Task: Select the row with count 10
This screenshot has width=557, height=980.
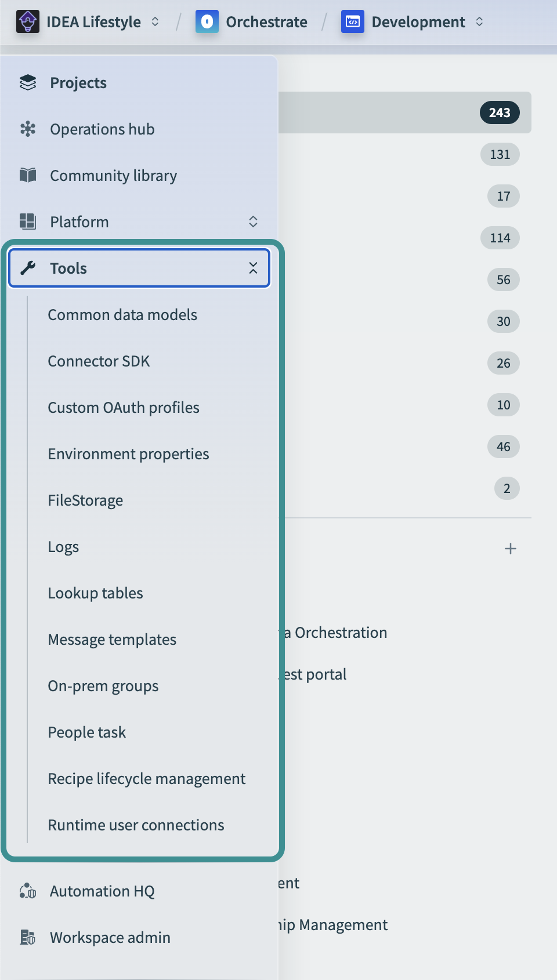Action: (x=405, y=405)
